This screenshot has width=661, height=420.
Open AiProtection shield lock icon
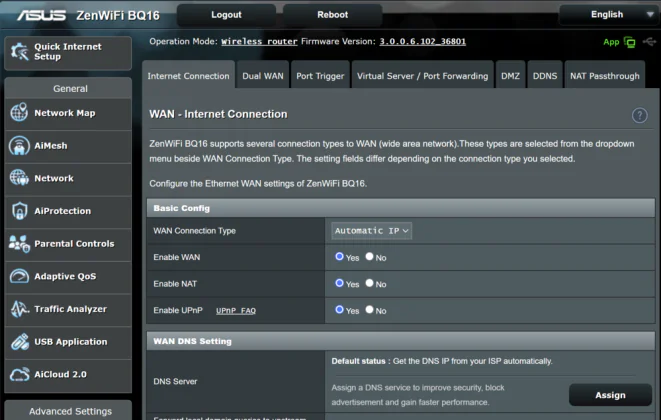[19, 210]
